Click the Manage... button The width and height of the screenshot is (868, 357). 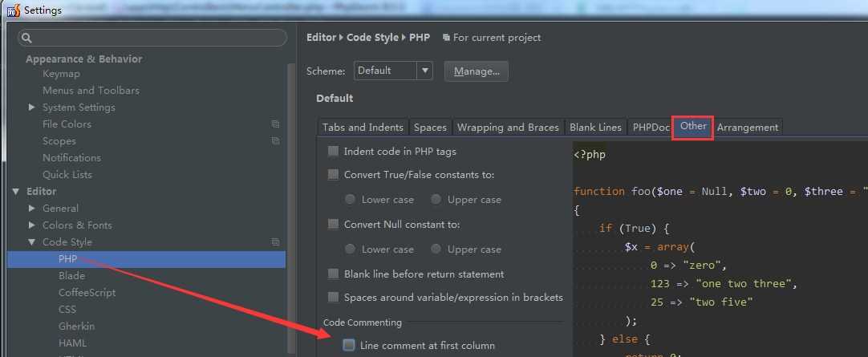coord(477,71)
